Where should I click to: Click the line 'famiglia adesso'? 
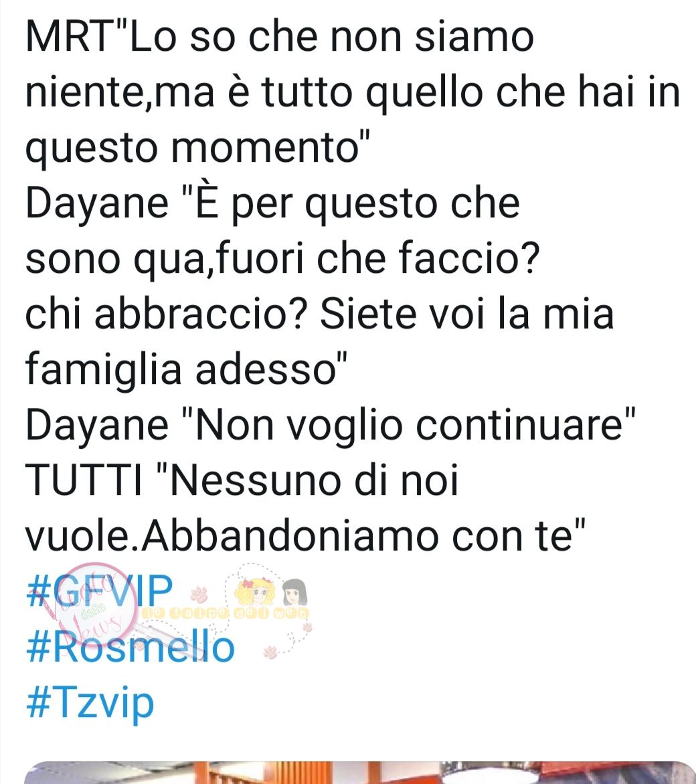tap(186, 371)
